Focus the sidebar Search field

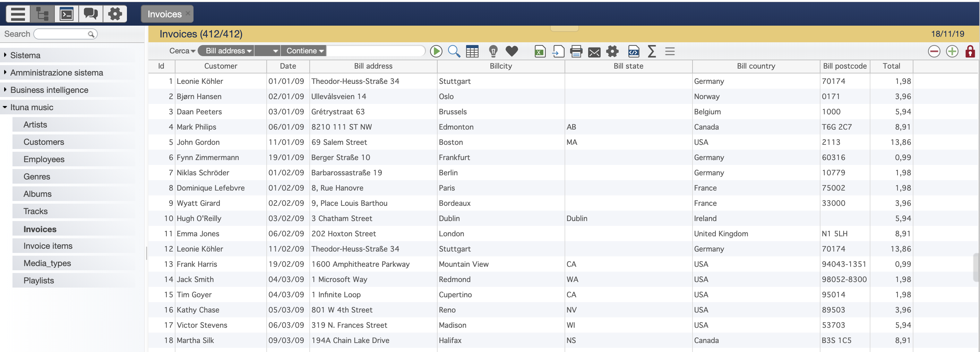61,34
